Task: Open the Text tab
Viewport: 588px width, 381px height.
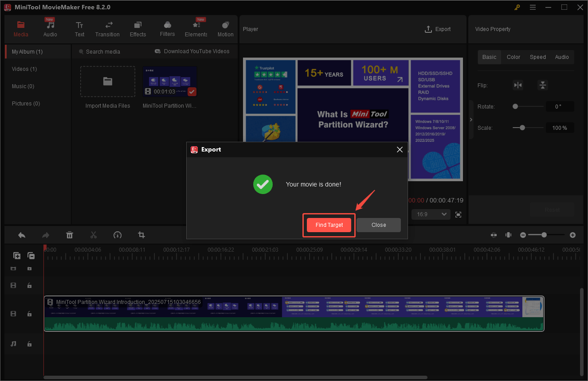Action: (79, 29)
